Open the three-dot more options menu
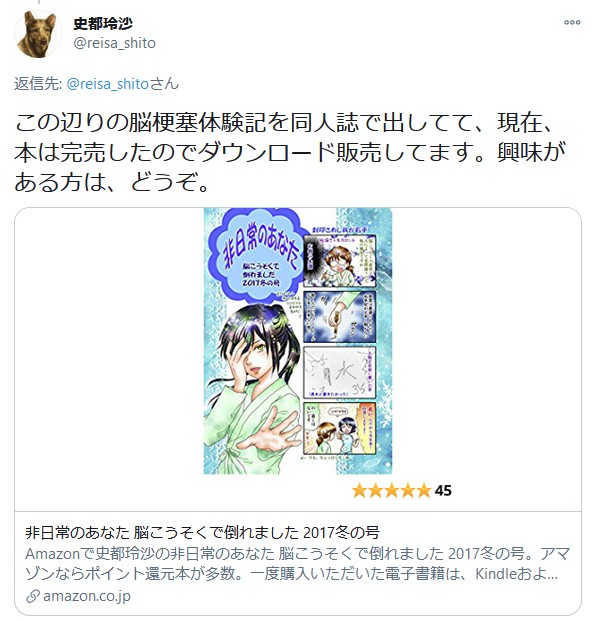Image resolution: width=595 pixels, height=620 pixels. point(572,23)
